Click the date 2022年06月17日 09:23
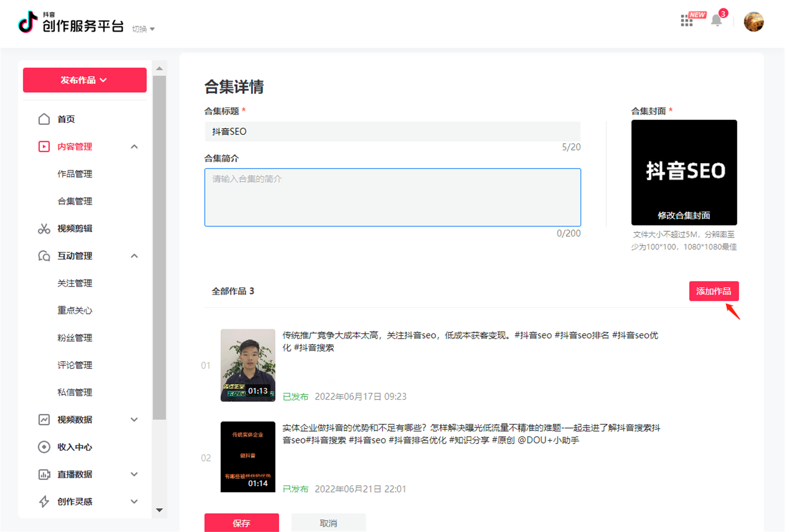This screenshot has height=532, width=785. (x=360, y=397)
